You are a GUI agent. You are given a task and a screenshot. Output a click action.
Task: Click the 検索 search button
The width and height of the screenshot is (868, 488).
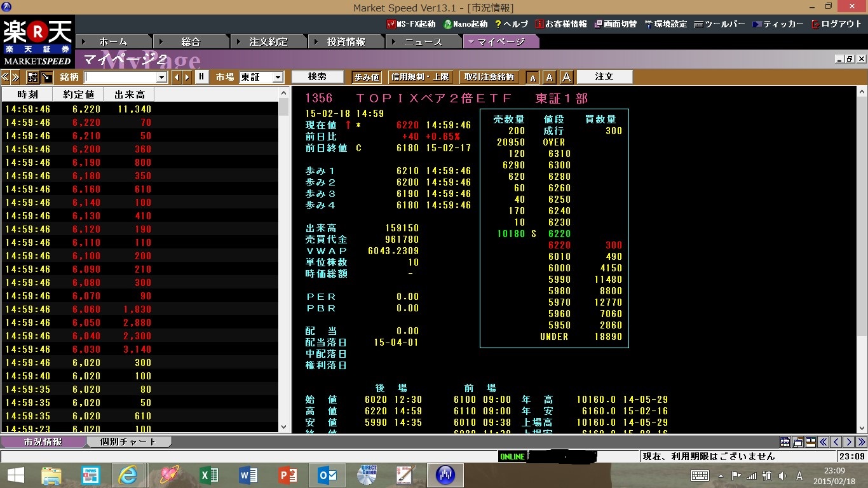click(x=317, y=77)
